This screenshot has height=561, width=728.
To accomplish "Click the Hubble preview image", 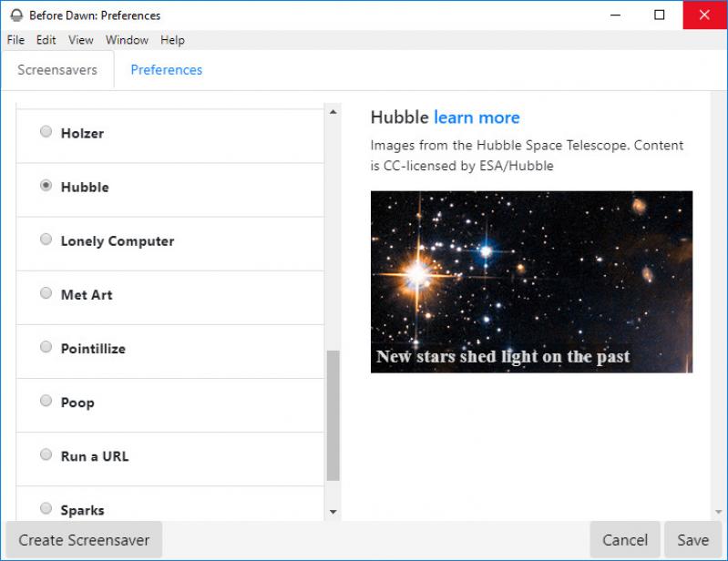I will pyautogui.click(x=531, y=281).
